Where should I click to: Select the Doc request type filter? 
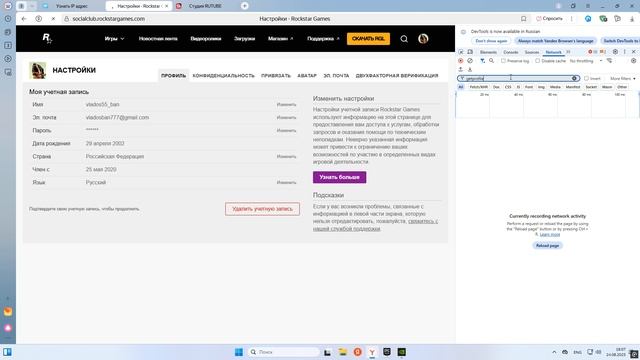[x=496, y=87]
